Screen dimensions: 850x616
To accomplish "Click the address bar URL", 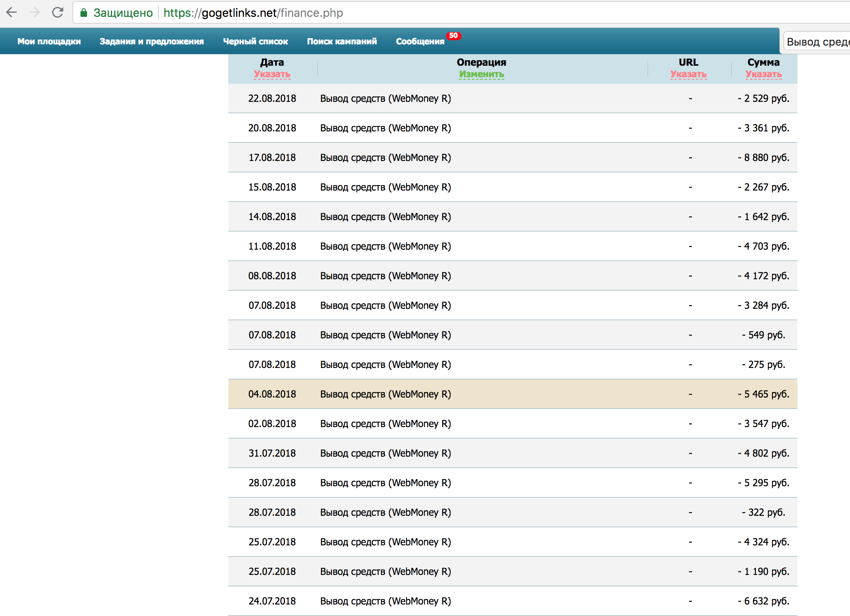I will tap(253, 13).
